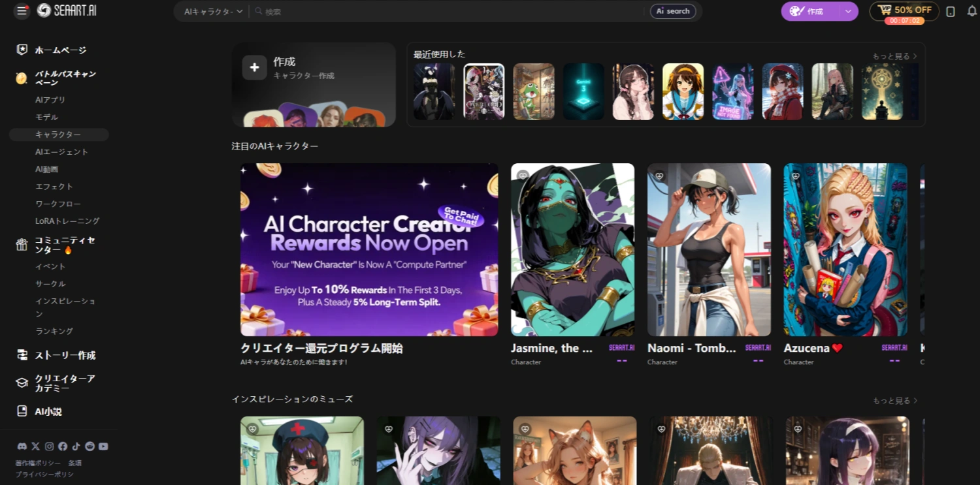Open the Discord social icon
Screen dimensions: 980x485
click(22, 446)
